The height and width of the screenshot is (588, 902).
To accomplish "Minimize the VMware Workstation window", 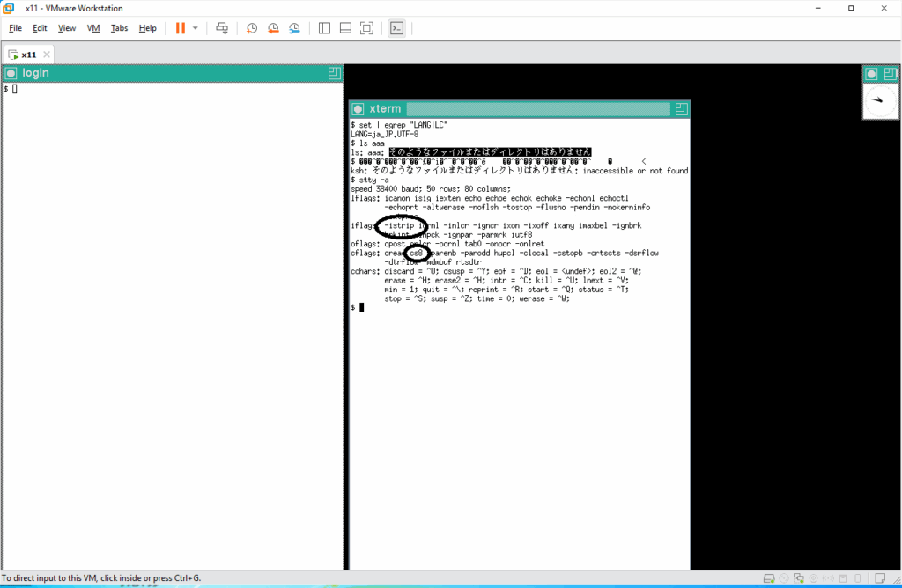I will coord(818,8).
